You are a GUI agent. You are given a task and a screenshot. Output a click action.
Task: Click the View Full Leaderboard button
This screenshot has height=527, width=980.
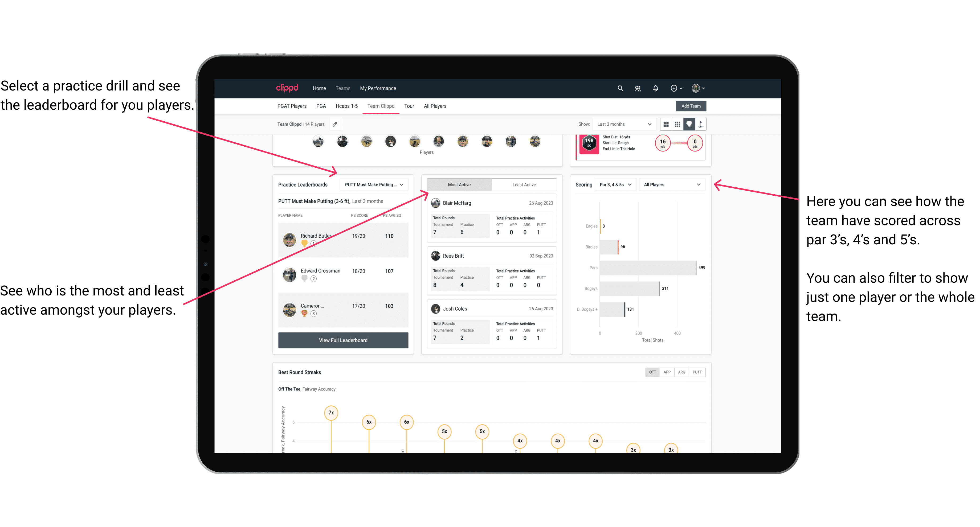coord(343,340)
